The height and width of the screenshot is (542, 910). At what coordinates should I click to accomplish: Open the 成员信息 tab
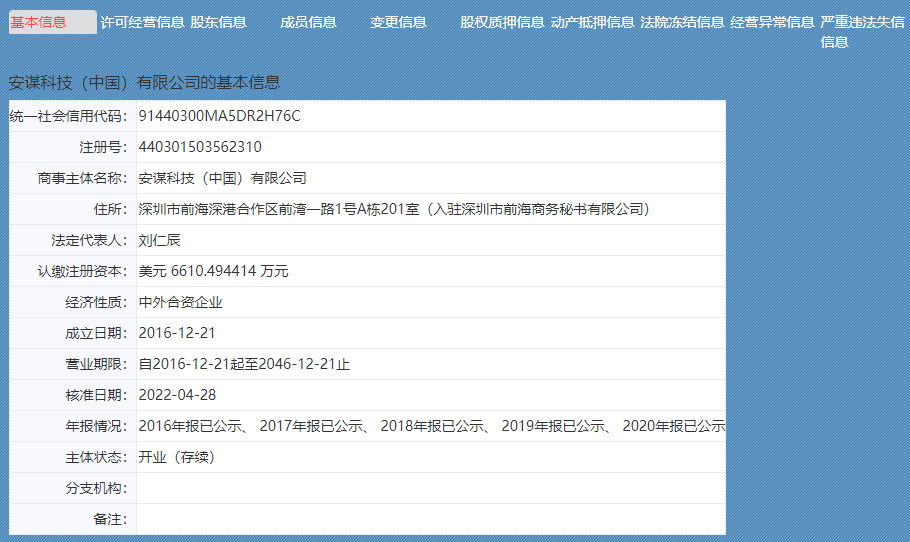(x=308, y=22)
